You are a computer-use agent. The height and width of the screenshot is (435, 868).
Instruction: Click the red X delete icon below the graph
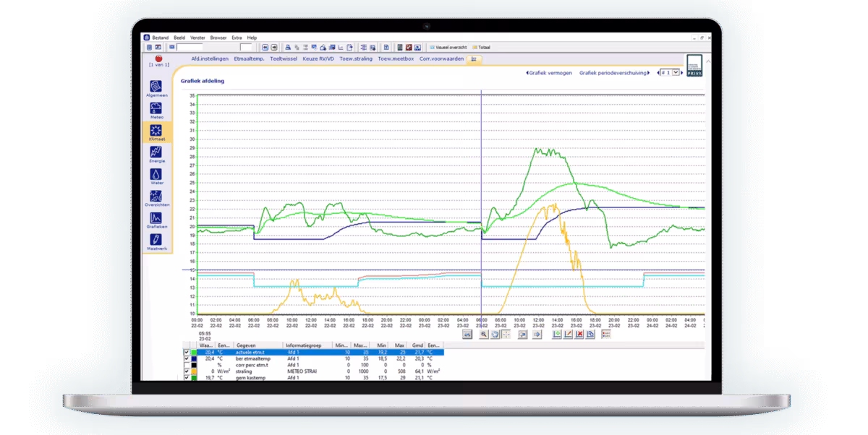(x=580, y=335)
